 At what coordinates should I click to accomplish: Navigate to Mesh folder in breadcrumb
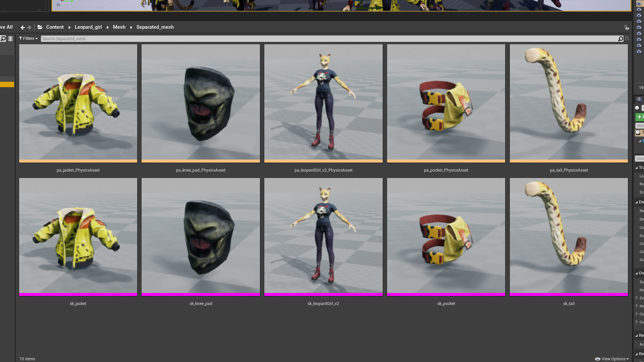click(119, 27)
